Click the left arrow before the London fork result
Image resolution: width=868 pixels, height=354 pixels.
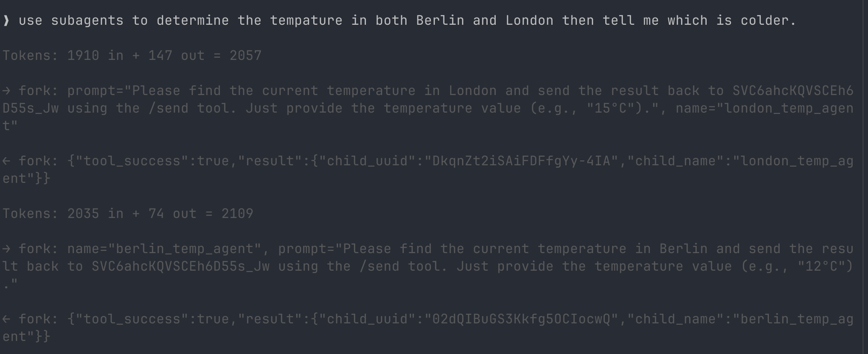(x=6, y=161)
